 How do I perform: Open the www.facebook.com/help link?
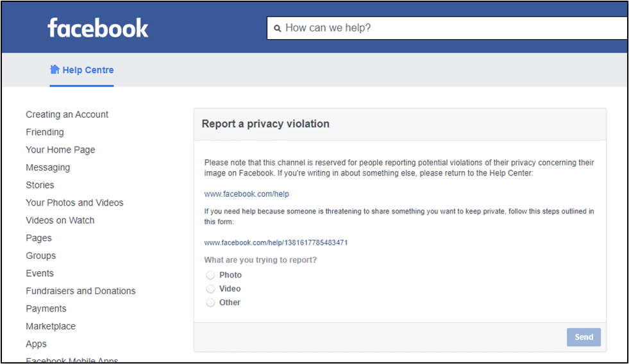(x=247, y=194)
